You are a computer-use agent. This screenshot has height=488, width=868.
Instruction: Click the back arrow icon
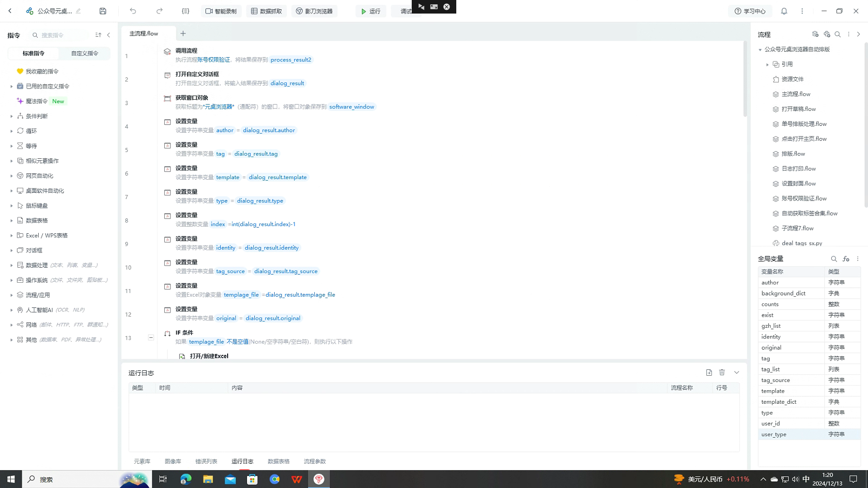pos(10,11)
